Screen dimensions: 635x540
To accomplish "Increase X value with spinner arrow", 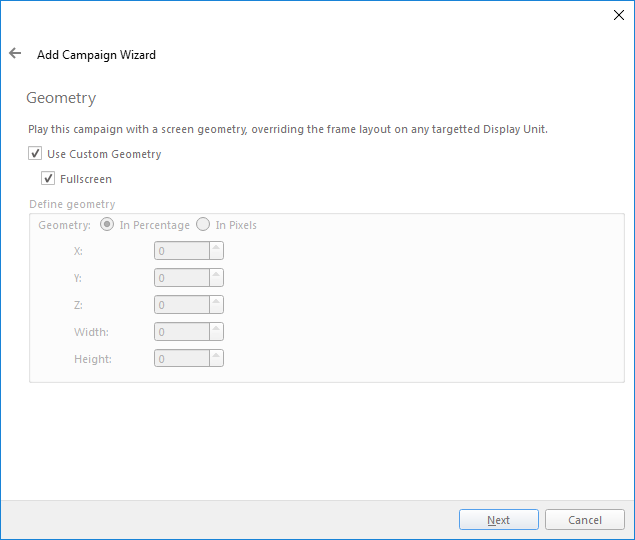I will coord(216,247).
